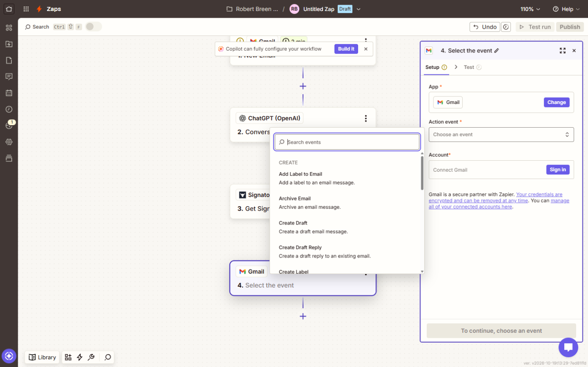Viewport: 588px width, 367px height.
Task: Open ChatGPT step three-dot menu
Action: [366, 119]
